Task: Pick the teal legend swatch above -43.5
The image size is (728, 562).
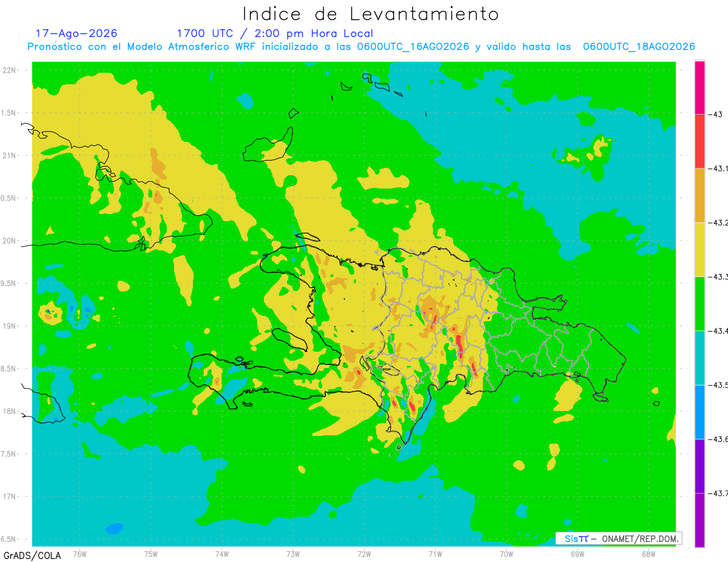Action: pos(699,358)
